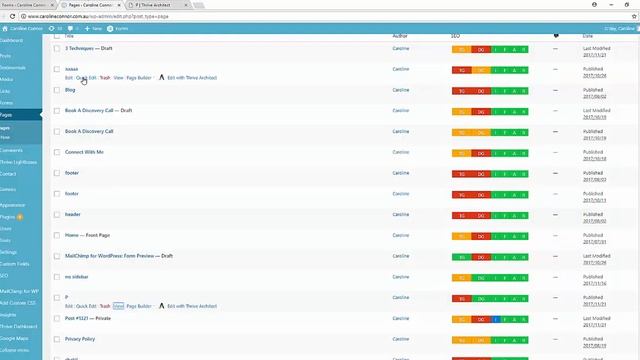
Task: Open Page Builder link in the P row
Action: (x=139, y=306)
